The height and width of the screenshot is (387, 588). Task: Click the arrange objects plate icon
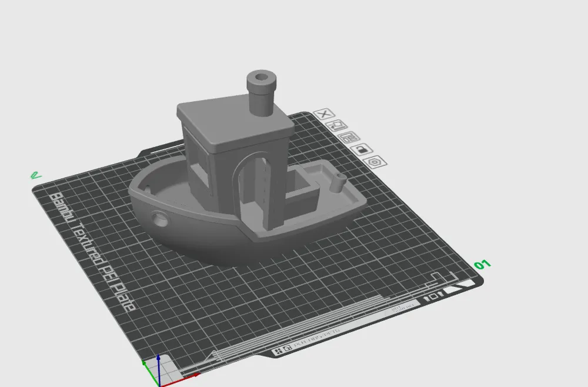pos(349,138)
